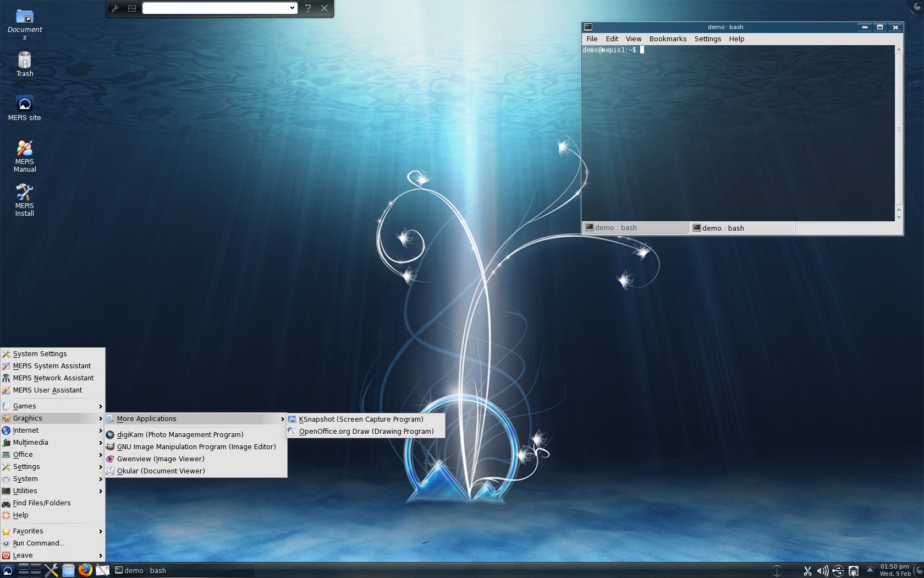Select the highlighted Graphics menu item

click(53, 418)
